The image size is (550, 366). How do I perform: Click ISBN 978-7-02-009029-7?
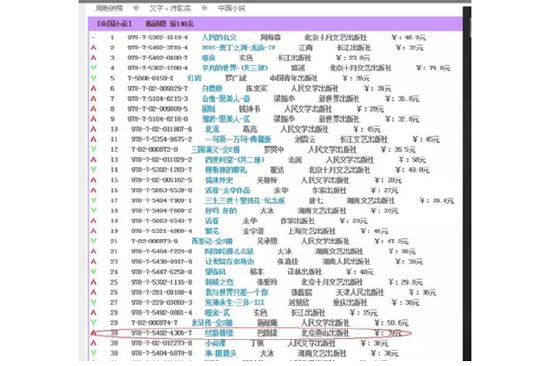tap(158, 88)
